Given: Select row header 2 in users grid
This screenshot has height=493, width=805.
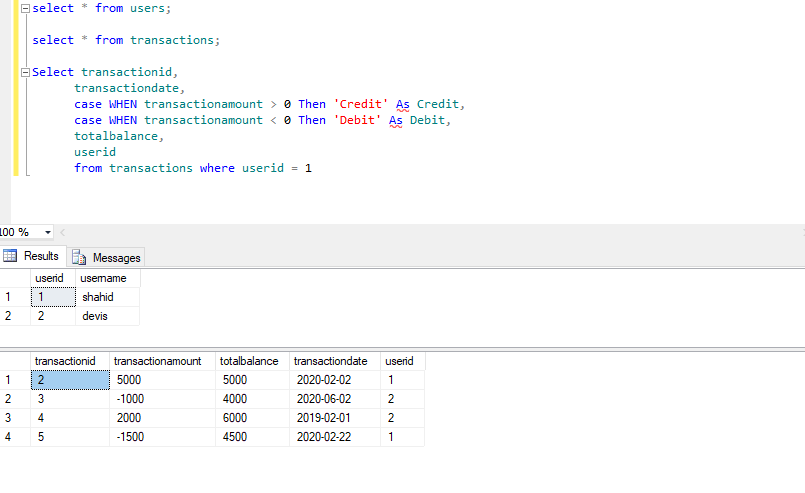Looking at the screenshot, I should (15, 316).
